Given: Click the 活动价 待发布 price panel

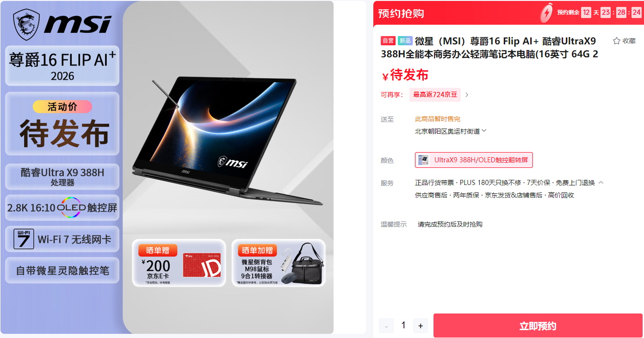Looking at the screenshot, I should click(62, 123).
